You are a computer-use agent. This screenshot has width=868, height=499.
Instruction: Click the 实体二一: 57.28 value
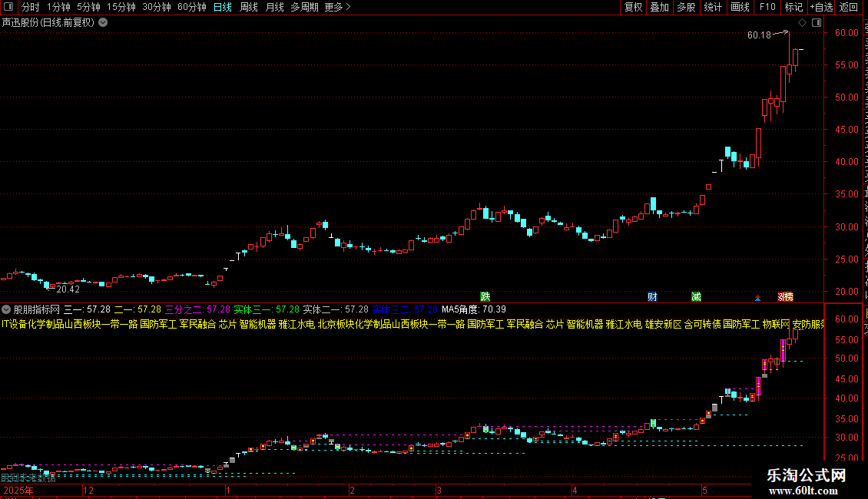point(336,309)
